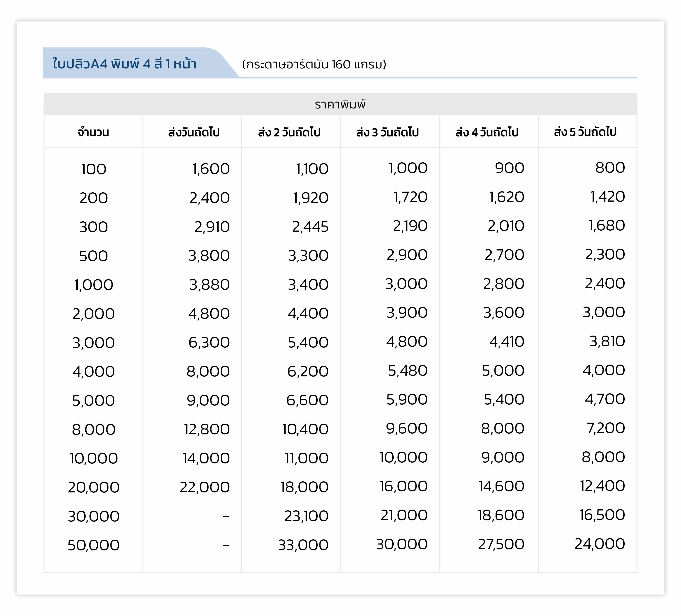Select the จำนวน column header

[x=93, y=132]
